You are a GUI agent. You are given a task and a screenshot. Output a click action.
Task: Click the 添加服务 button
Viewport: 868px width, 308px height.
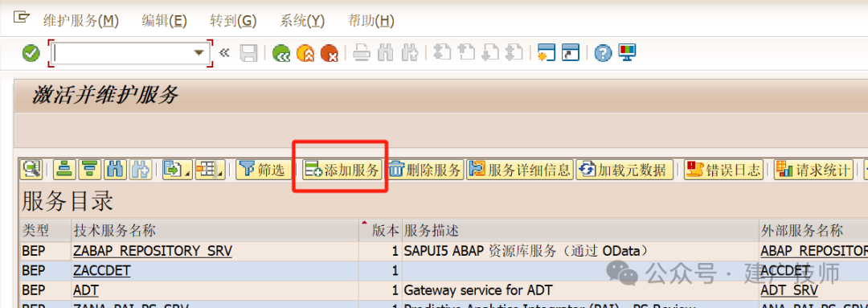342,170
